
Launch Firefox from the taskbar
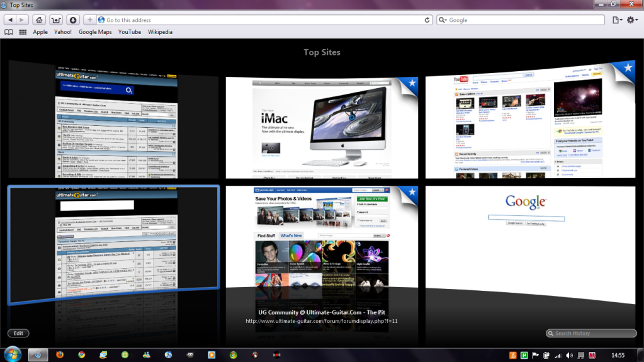[x=60, y=354]
